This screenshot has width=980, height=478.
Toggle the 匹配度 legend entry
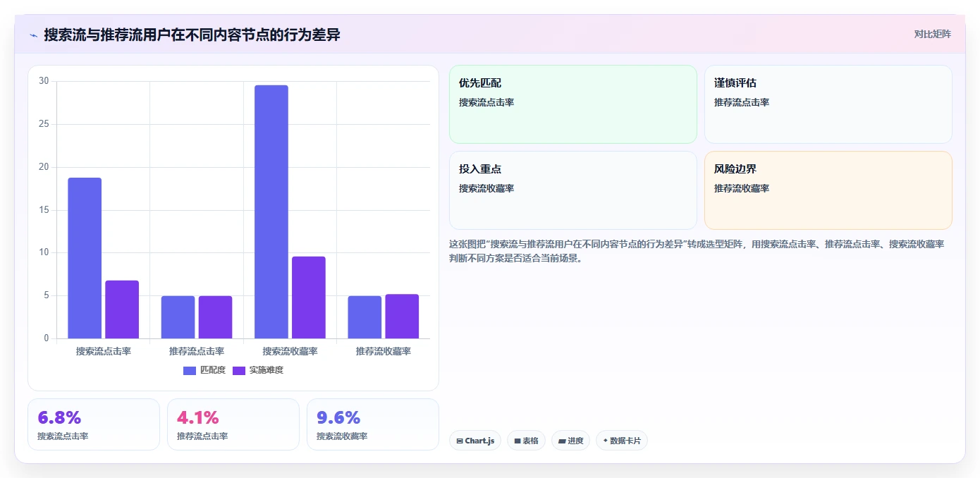[204, 370]
